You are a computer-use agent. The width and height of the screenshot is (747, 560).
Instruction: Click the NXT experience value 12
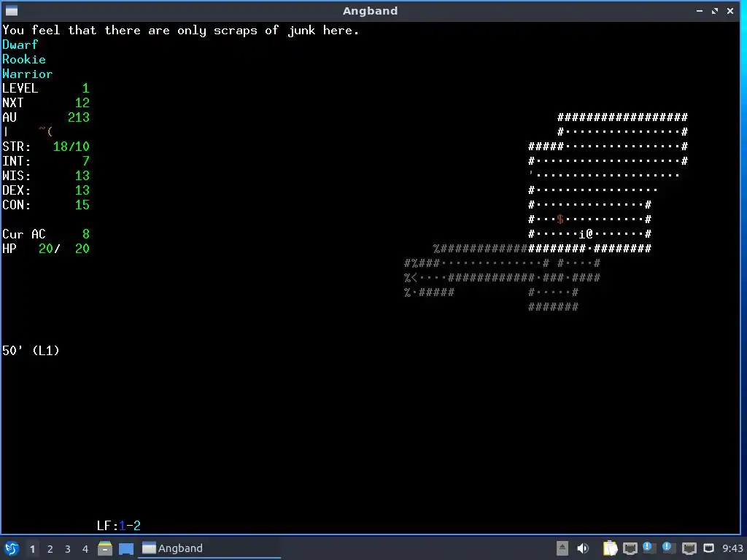(x=82, y=103)
